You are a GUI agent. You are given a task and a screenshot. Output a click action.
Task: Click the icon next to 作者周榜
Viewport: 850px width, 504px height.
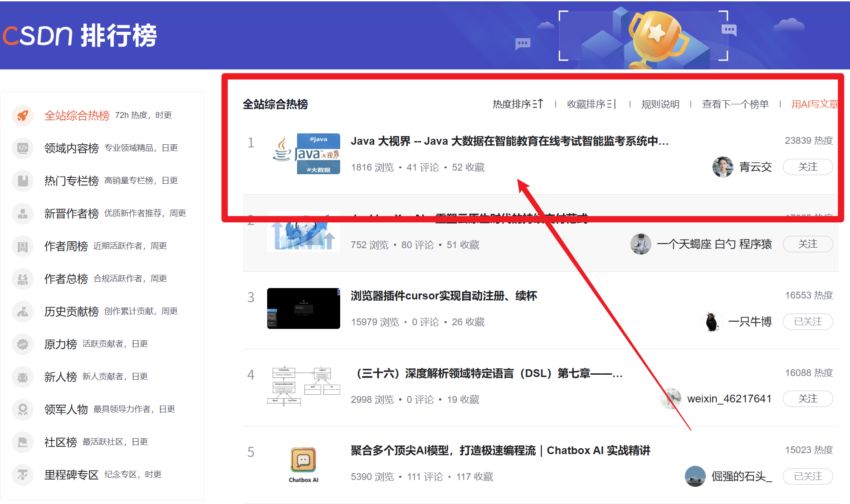[x=23, y=246]
